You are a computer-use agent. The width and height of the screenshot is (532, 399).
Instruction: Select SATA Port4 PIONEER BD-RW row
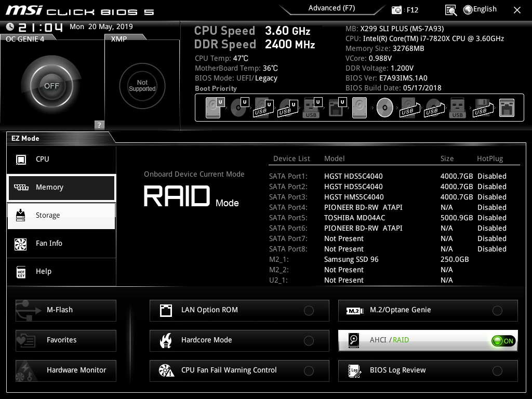pos(388,207)
